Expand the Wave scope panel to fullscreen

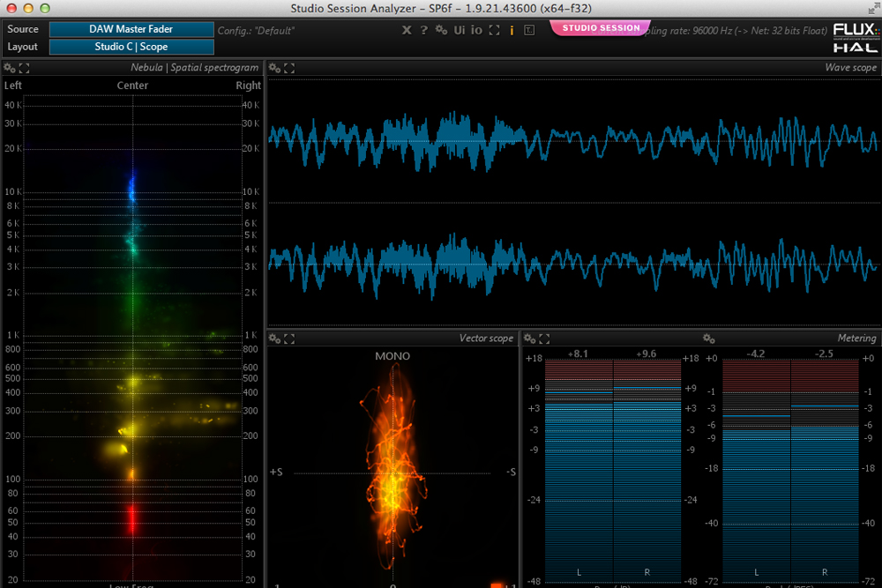(289, 68)
